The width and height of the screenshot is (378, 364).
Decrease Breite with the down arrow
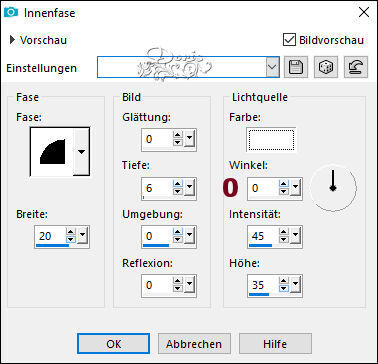pyautogui.click(x=70, y=240)
